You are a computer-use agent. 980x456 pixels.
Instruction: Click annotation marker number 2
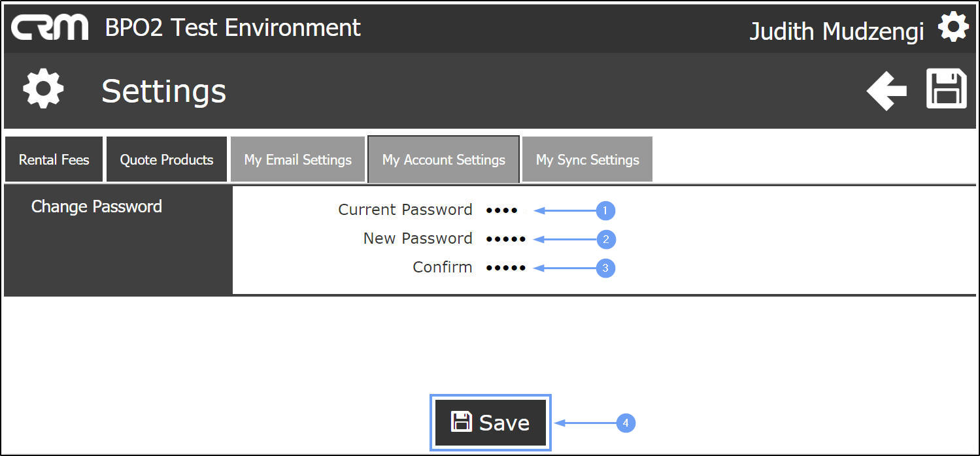click(605, 239)
